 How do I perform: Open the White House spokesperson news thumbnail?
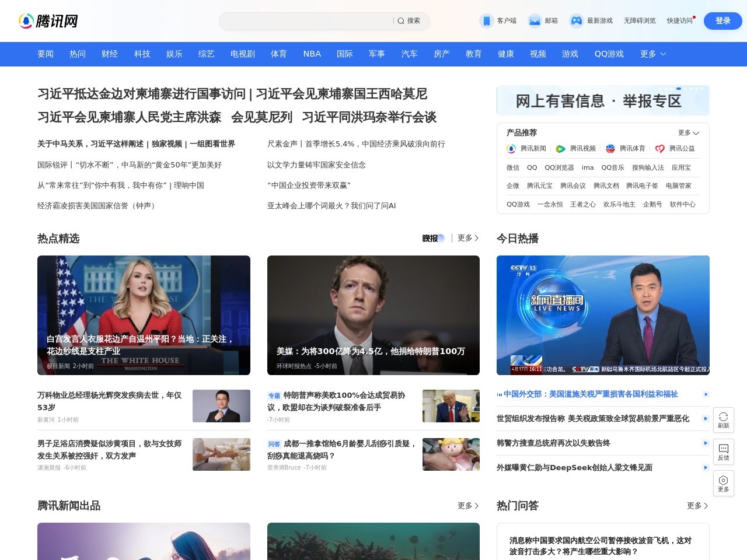(x=144, y=315)
